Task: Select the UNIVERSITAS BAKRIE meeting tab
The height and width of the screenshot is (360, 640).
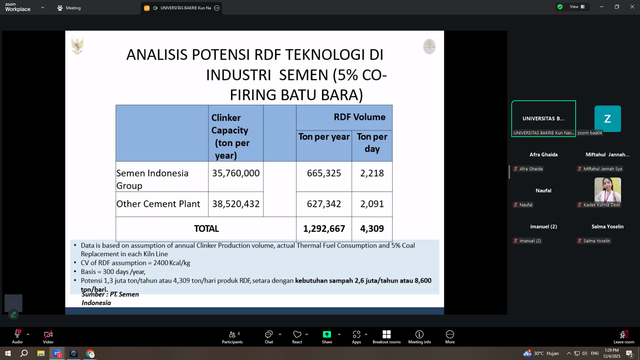Action: pyautogui.click(x=182, y=8)
